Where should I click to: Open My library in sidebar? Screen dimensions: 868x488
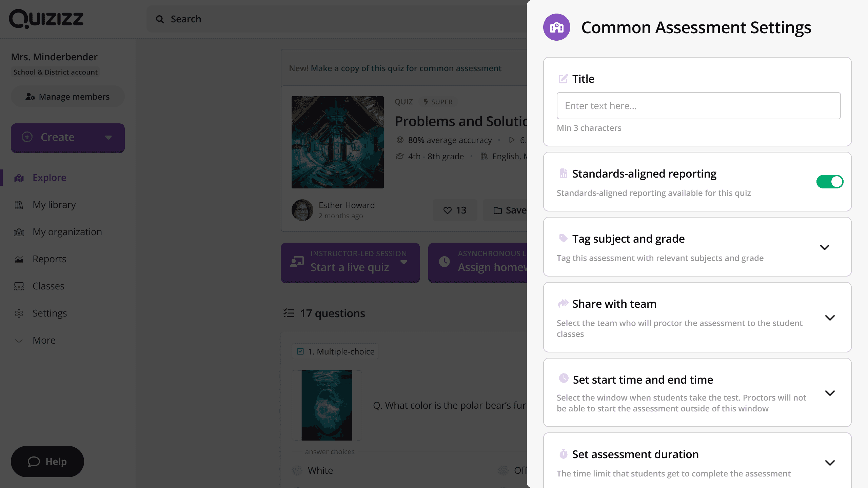54,205
